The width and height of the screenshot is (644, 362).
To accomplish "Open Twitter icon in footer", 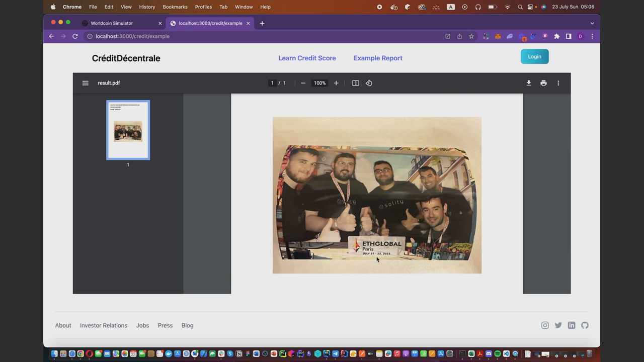I will [558, 325].
